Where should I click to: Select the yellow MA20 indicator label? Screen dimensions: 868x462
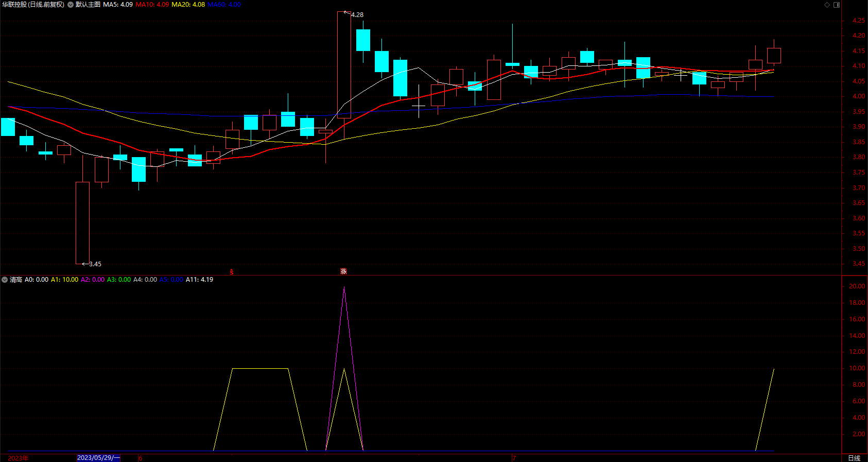pos(188,5)
